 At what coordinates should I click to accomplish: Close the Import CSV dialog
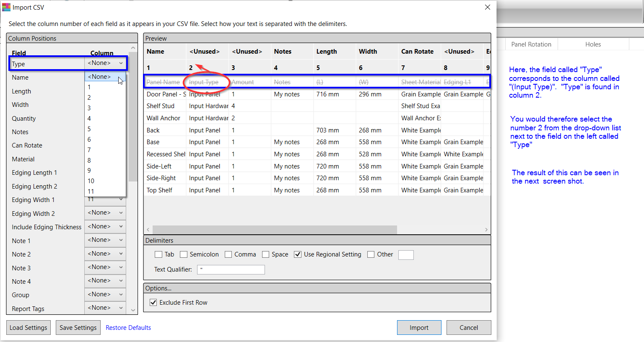488,7
